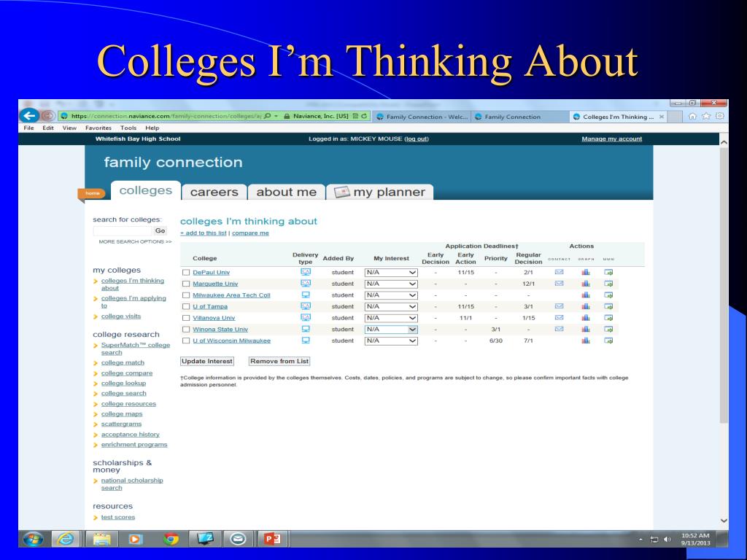Open the graph icon for U of Wisconsin Milwaukee
This screenshot has height=560, width=747.
coord(586,341)
